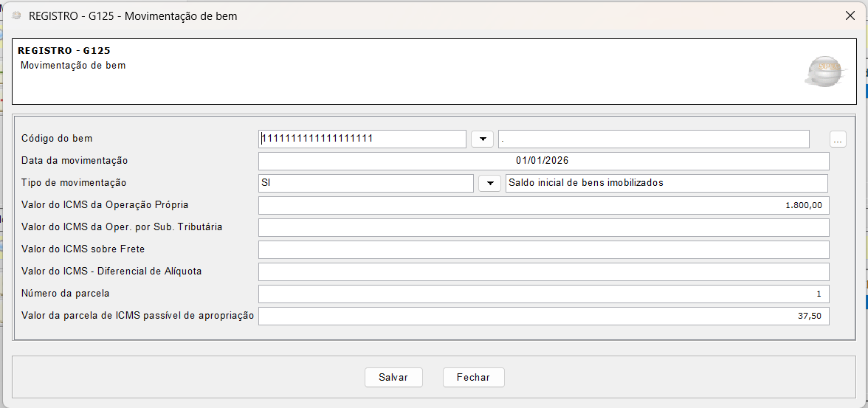Viewport: 868px width, 408px height.
Task: Open the ellipsis lookup button for Código do bem
Action: 838,139
